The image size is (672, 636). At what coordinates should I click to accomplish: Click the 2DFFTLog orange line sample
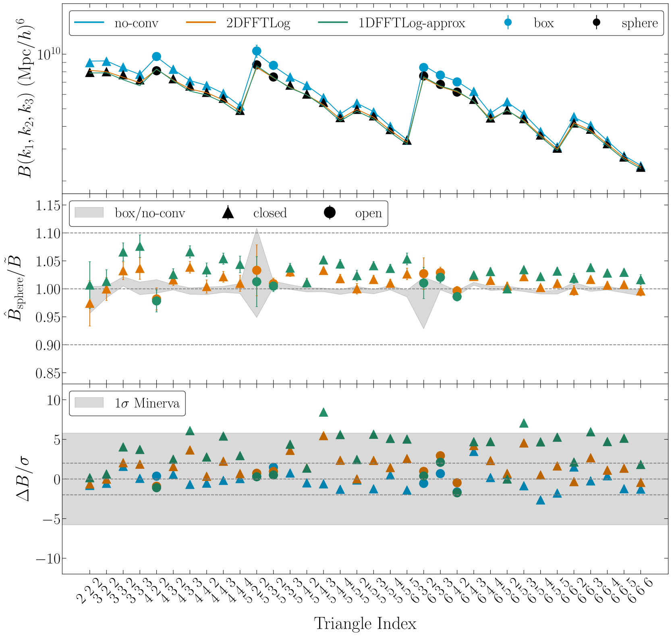click(x=201, y=23)
